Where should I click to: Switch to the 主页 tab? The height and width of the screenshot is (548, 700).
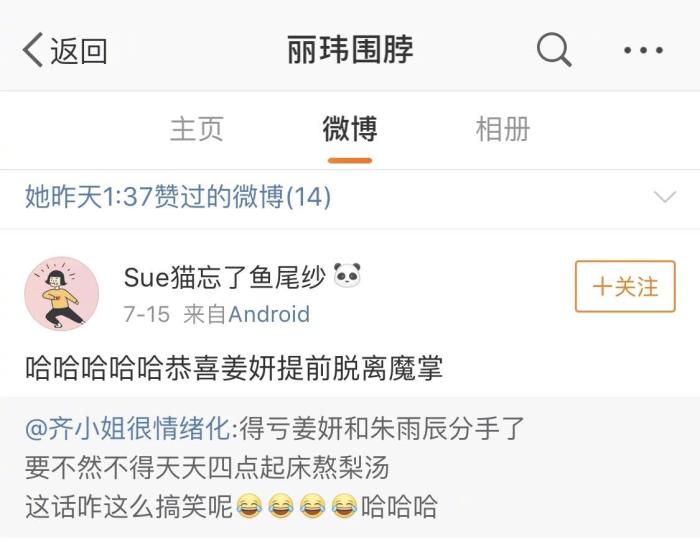(x=196, y=129)
